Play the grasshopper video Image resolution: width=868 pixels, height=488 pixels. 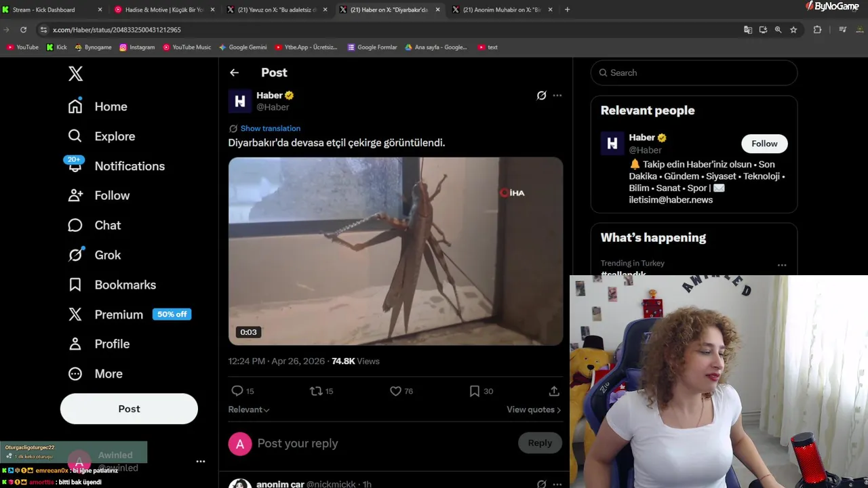[x=395, y=251]
